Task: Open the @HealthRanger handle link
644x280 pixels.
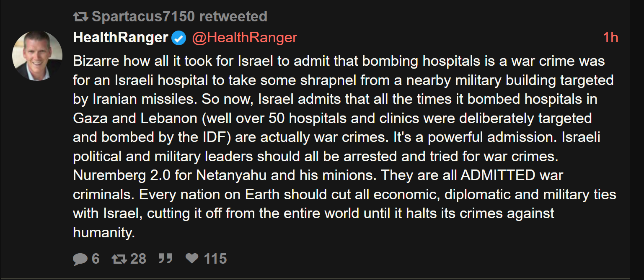Action: tap(244, 38)
